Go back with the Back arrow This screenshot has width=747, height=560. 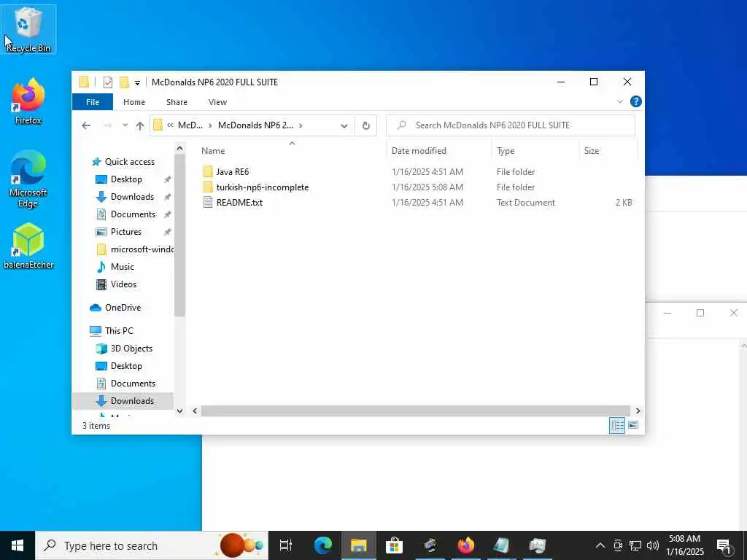pyautogui.click(x=86, y=125)
